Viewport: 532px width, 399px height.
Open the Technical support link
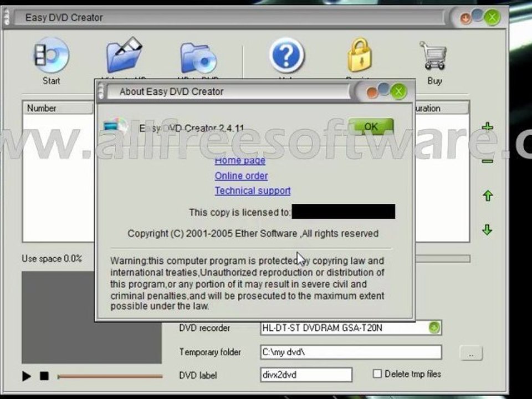[253, 191]
